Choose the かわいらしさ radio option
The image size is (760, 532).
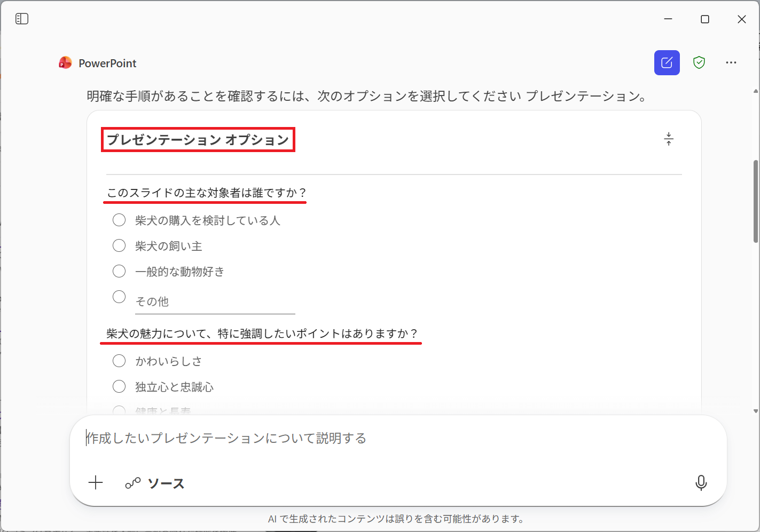click(x=119, y=361)
